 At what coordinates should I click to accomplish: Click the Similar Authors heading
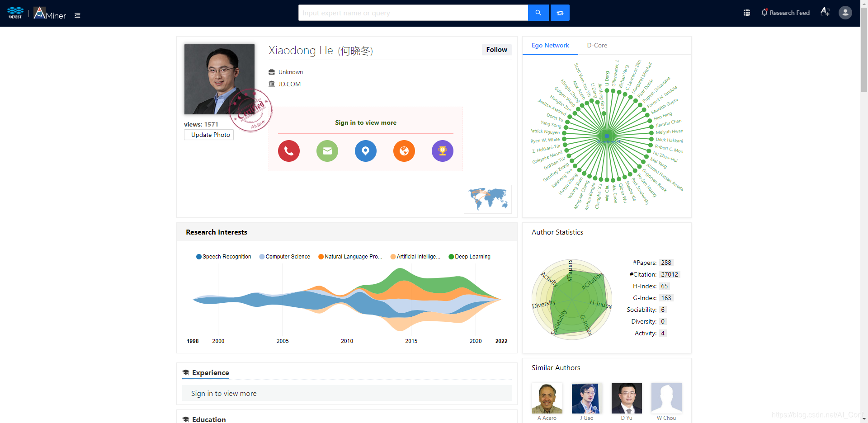[x=556, y=368]
